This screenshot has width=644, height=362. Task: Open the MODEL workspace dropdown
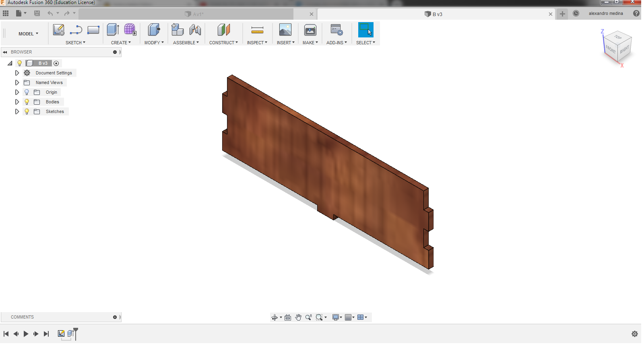[28, 34]
